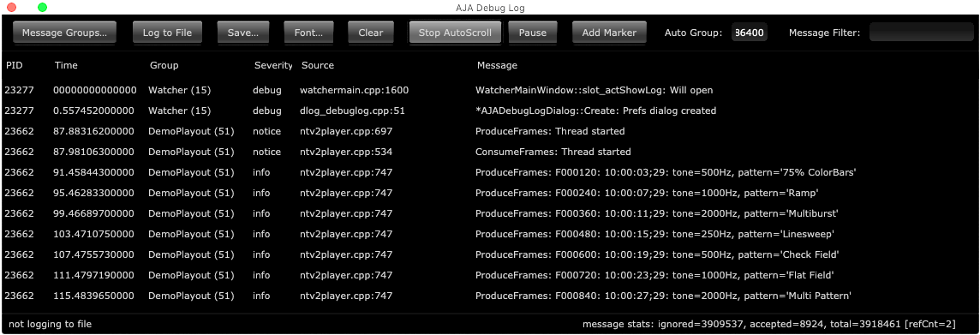Toggle the Stop AutoScroll button

(455, 33)
